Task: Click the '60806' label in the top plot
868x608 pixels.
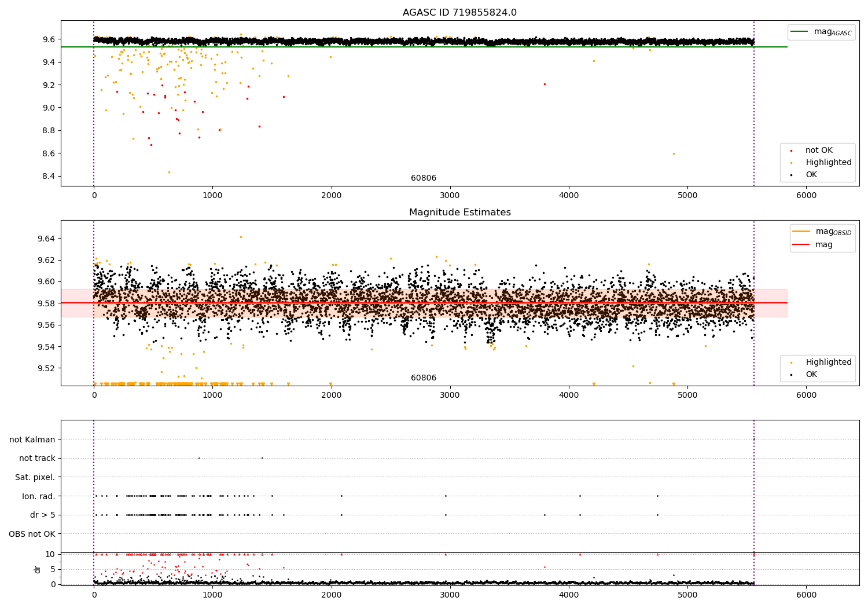Action: [424, 178]
